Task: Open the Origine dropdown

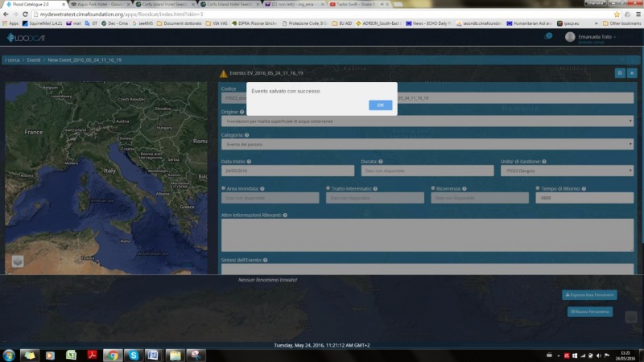Action: tap(427, 121)
